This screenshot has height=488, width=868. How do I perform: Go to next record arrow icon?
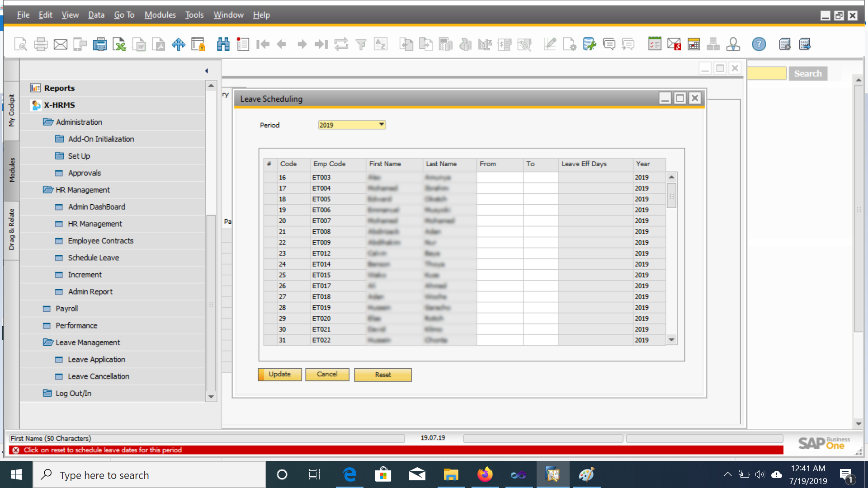(302, 44)
